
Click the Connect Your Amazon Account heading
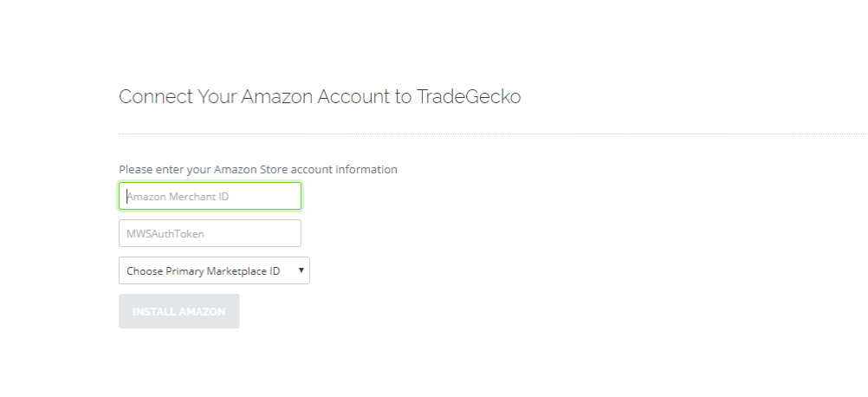click(x=319, y=96)
